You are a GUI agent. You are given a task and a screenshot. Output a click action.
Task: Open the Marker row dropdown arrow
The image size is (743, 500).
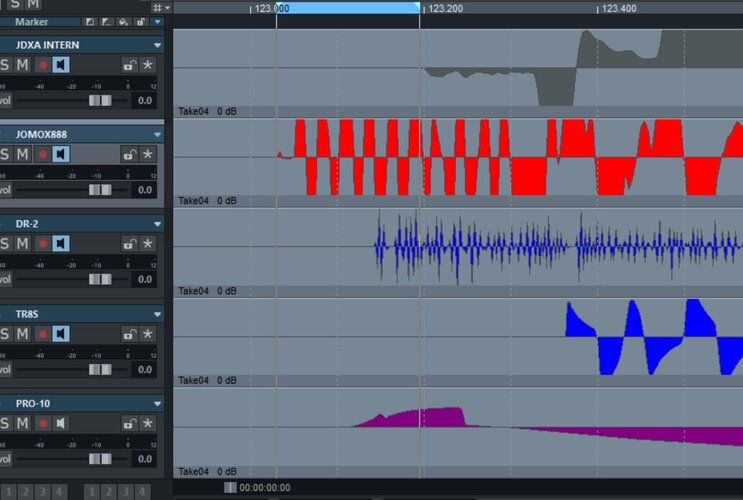(x=158, y=22)
